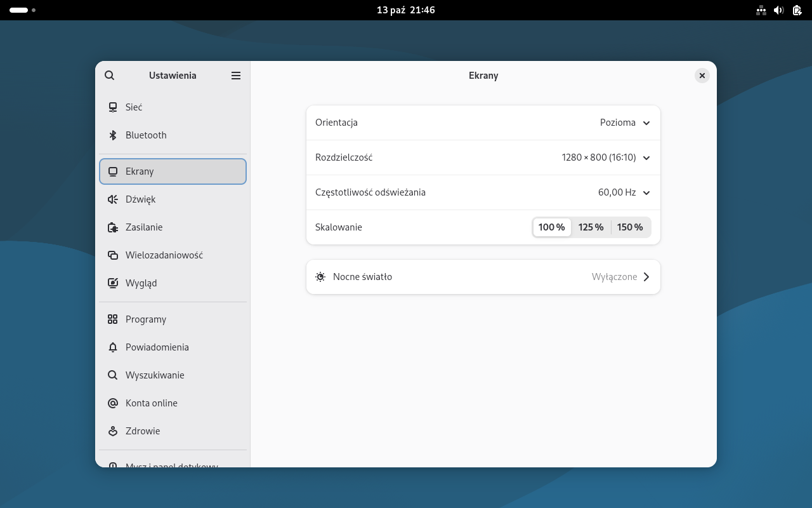Select the 1280 × 800 (16:10) resolution value

coord(599,157)
